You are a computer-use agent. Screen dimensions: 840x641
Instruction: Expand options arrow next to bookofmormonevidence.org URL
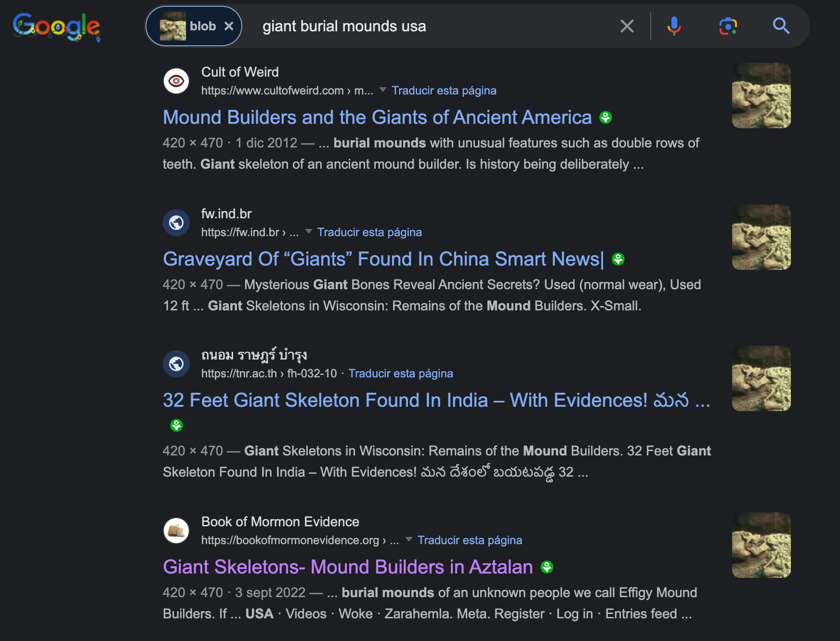click(409, 539)
